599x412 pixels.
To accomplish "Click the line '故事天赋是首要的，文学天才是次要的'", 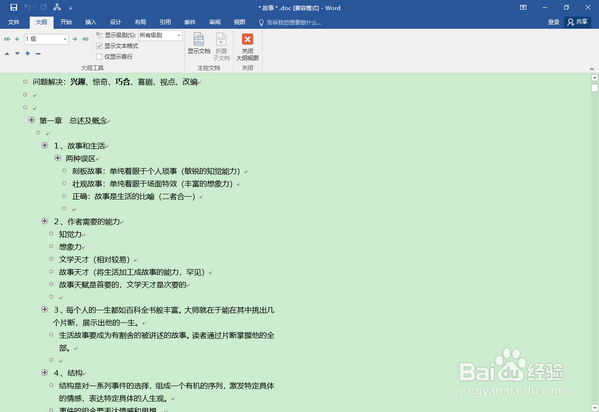I will [x=124, y=285].
